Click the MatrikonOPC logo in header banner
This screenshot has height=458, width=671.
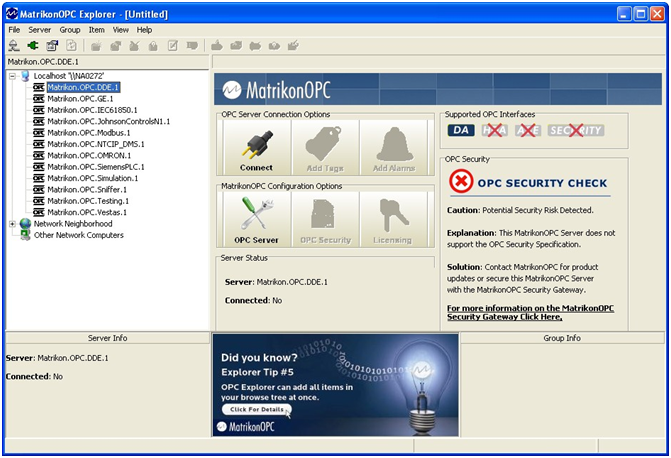(x=276, y=90)
